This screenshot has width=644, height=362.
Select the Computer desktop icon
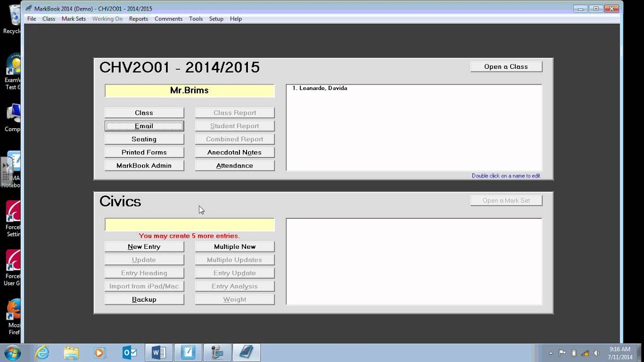[13, 118]
